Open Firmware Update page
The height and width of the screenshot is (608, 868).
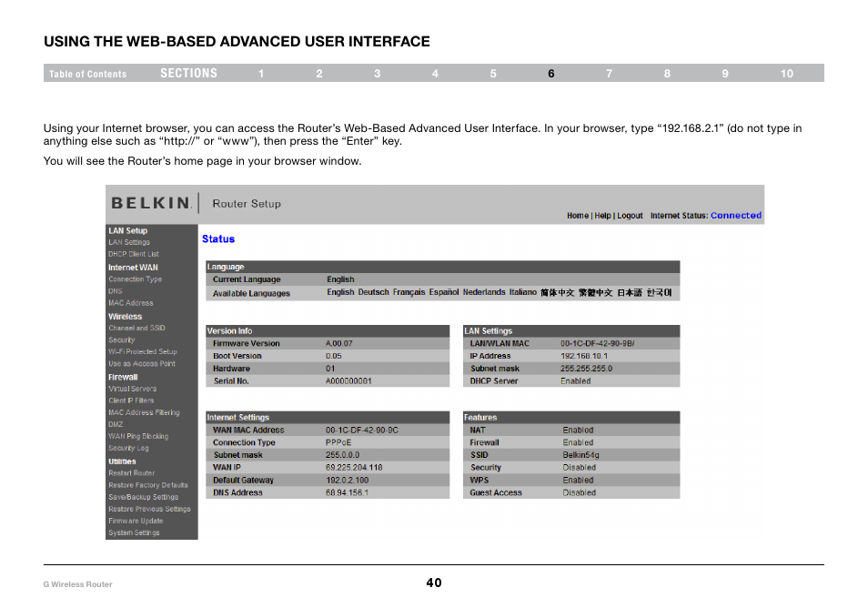pyautogui.click(x=136, y=521)
